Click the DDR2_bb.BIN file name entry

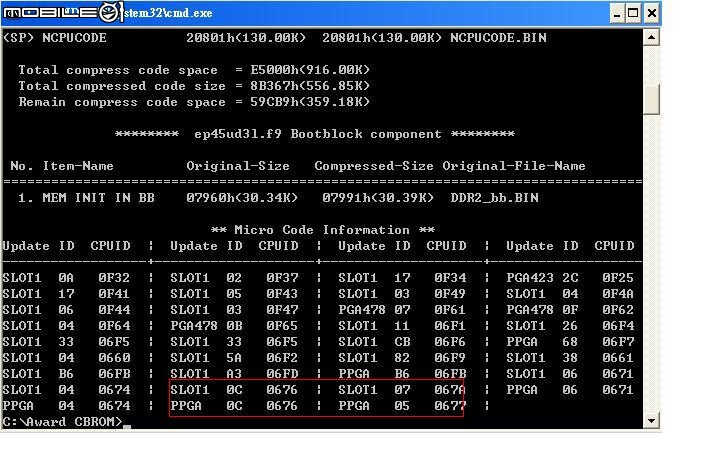494,198
